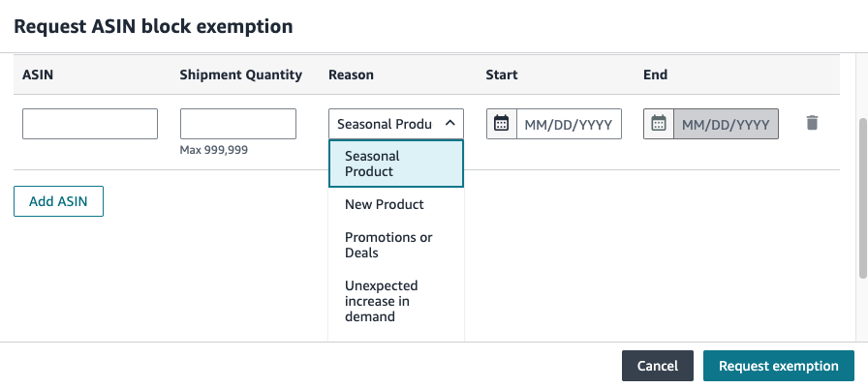Click the Reason column header
868x388 pixels.
(x=351, y=75)
